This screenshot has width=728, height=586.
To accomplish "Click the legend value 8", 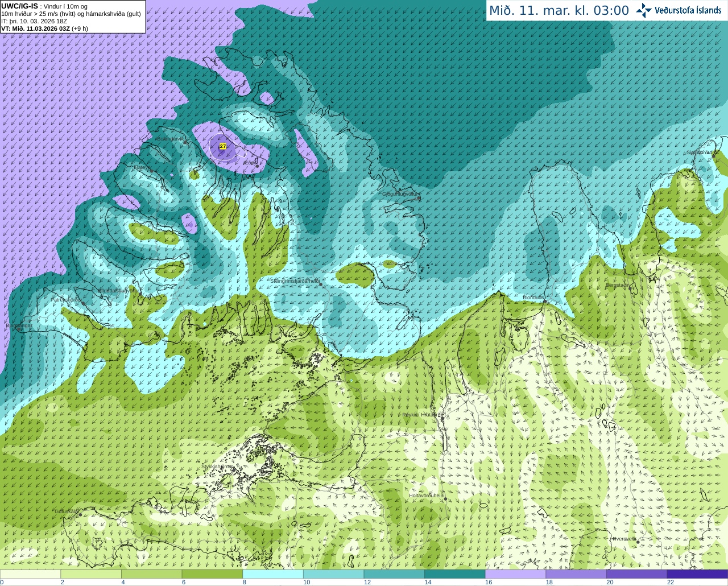I will point(244,582).
